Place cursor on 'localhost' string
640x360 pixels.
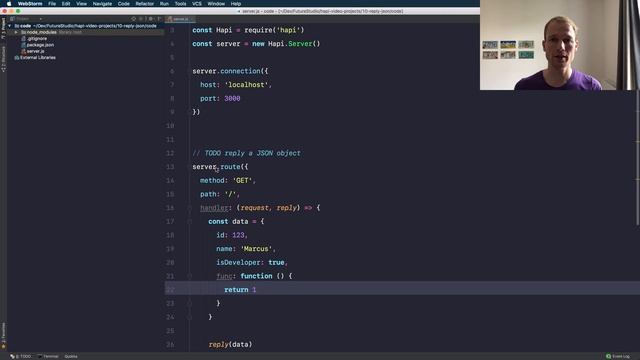click(246, 85)
